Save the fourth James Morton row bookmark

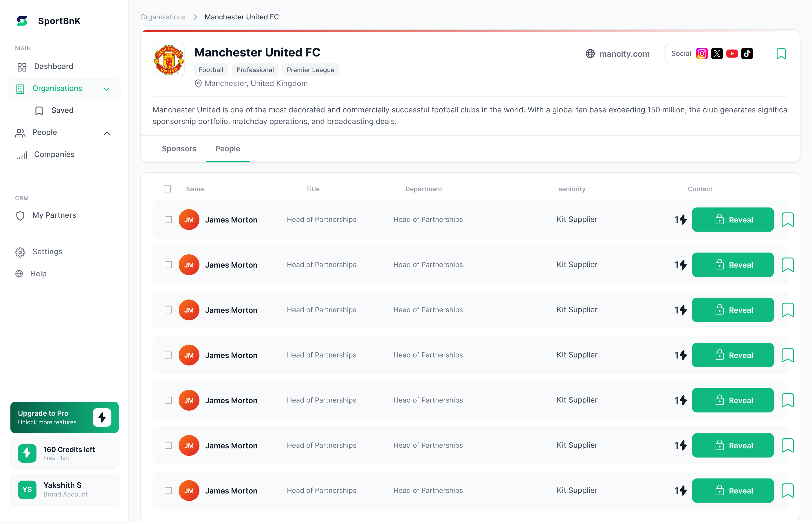click(x=787, y=355)
